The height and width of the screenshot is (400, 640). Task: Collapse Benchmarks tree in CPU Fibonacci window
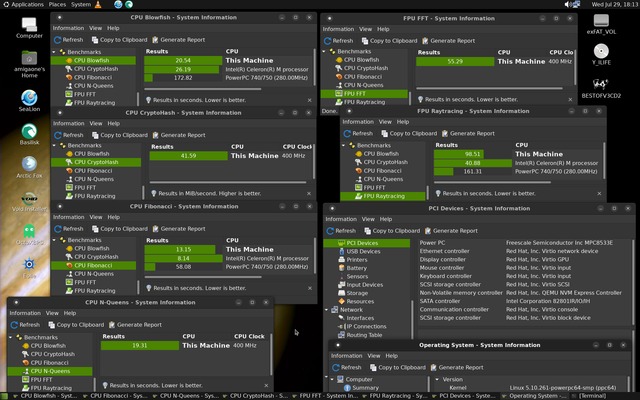pos(54,240)
